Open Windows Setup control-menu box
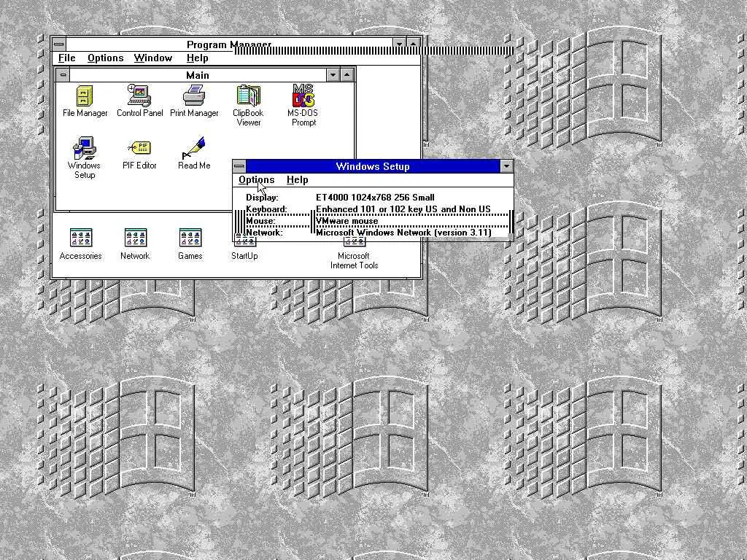 [x=239, y=166]
